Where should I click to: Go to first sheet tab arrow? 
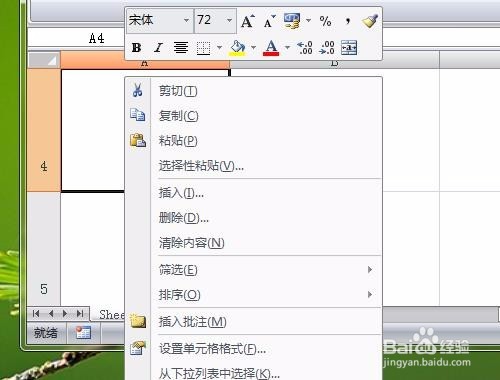36,314
